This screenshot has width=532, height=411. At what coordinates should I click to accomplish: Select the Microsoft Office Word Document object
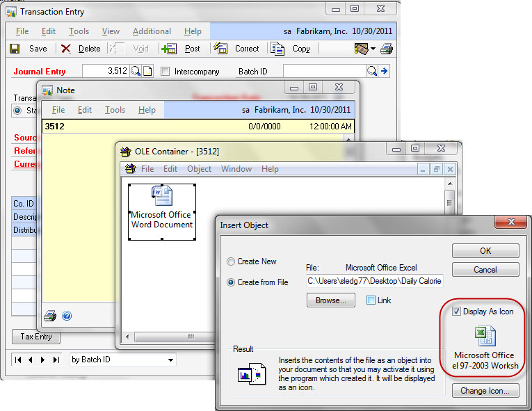[x=162, y=212]
